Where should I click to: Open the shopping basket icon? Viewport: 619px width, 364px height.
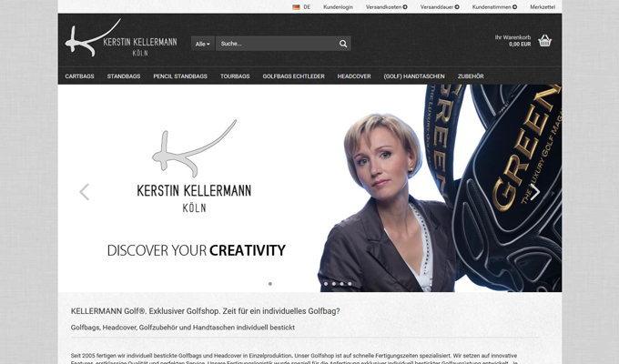(544, 41)
